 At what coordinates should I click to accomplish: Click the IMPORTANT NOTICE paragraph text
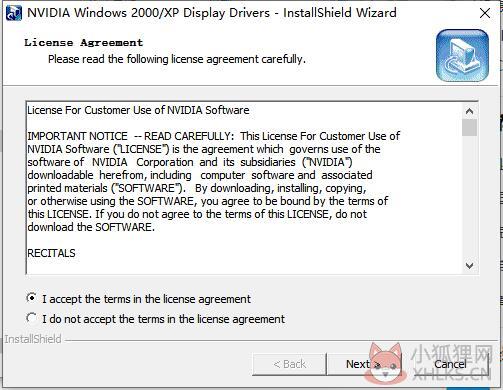click(213, 182)
